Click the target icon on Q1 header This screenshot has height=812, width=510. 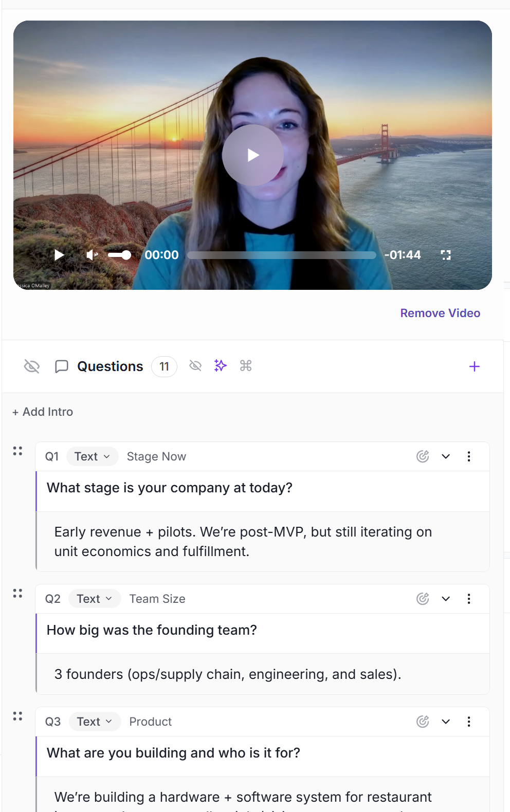(423, 456)
